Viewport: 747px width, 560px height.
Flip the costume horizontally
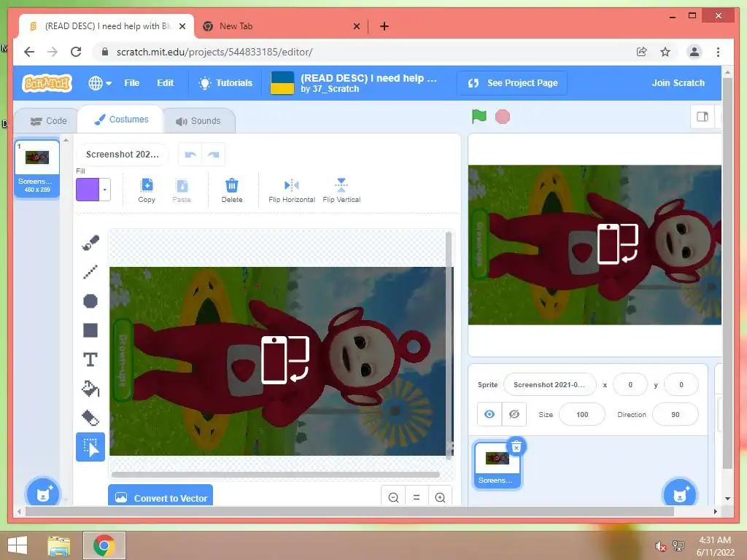click(292, 190)
